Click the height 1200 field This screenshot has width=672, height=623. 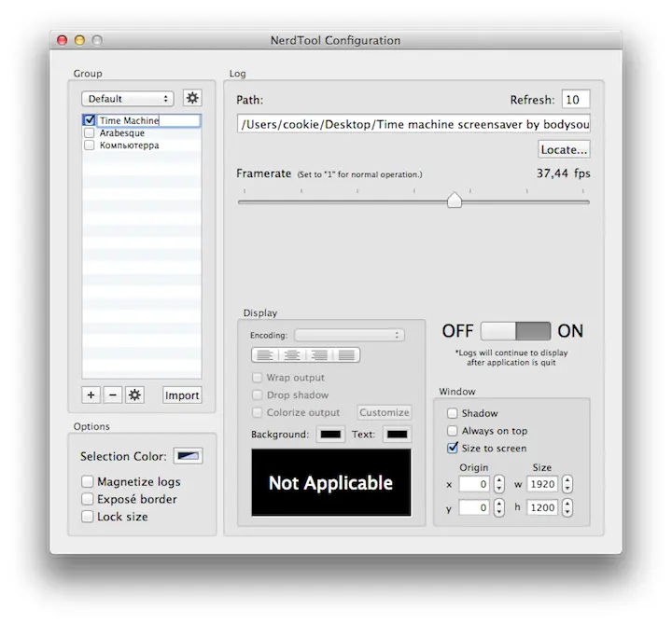542,508
